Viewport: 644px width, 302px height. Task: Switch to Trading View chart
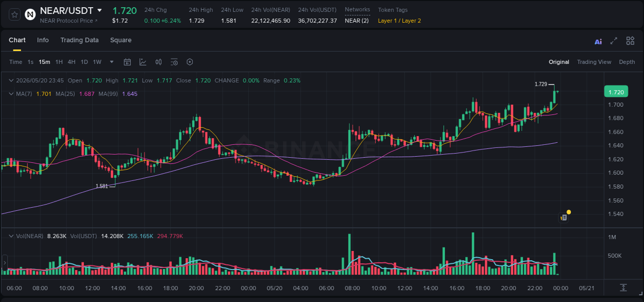[x=594, y=62]
